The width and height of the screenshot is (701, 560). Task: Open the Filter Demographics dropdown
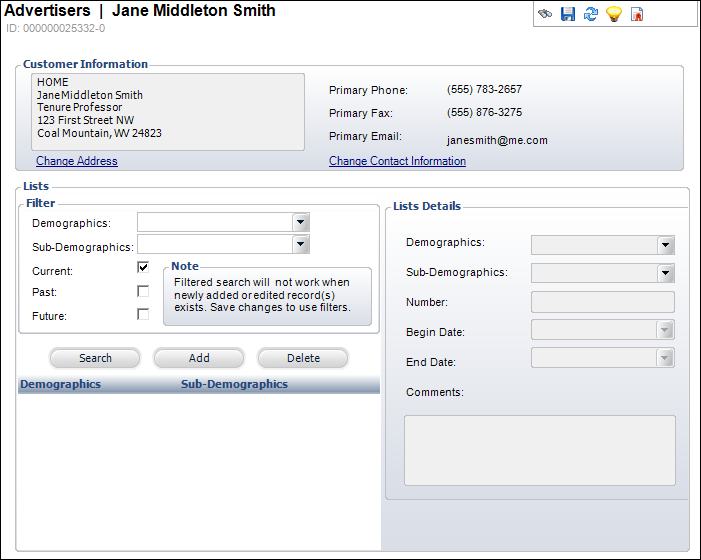coord(300,223)
